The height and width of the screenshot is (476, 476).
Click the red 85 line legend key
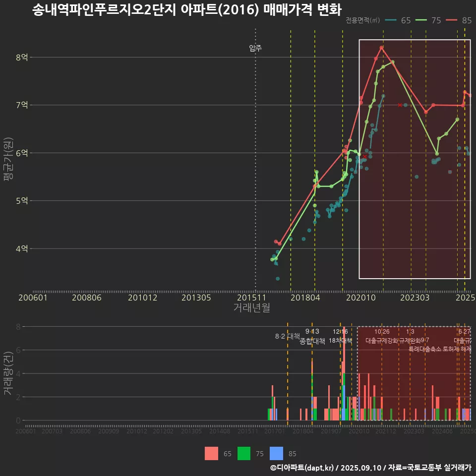452,20
